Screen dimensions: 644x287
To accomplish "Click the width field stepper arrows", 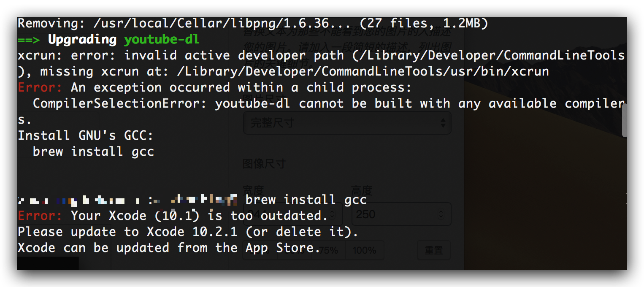I will point(332,214).
